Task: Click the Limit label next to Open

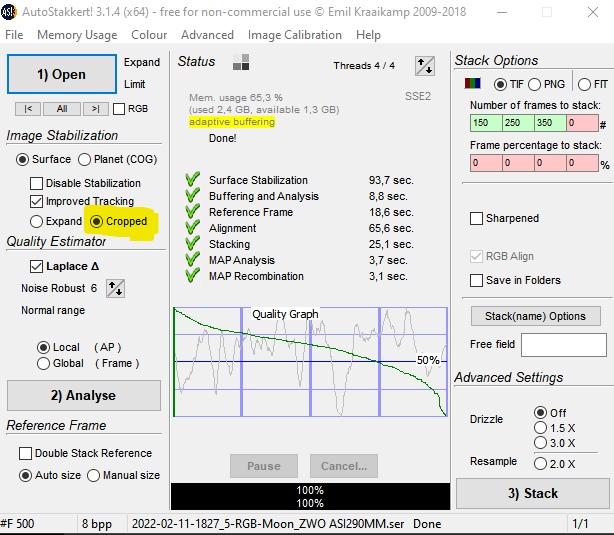Action: point(135,84)
